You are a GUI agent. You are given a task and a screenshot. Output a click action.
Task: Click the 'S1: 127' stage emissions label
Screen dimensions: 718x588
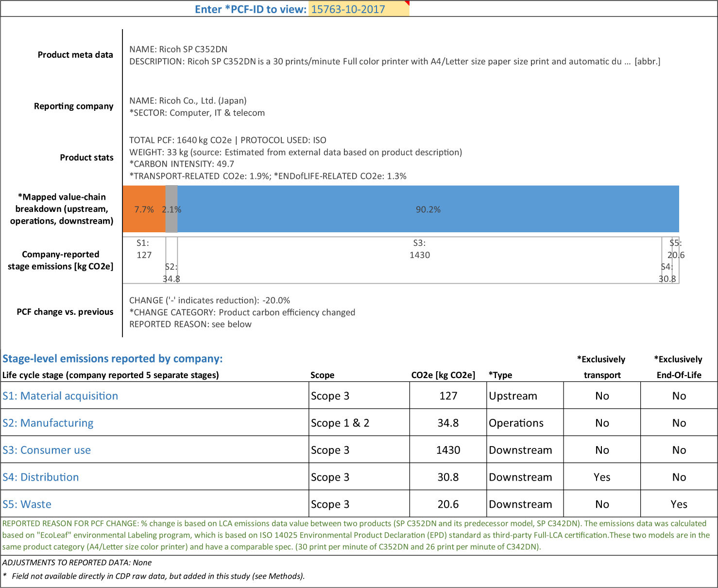144,249
